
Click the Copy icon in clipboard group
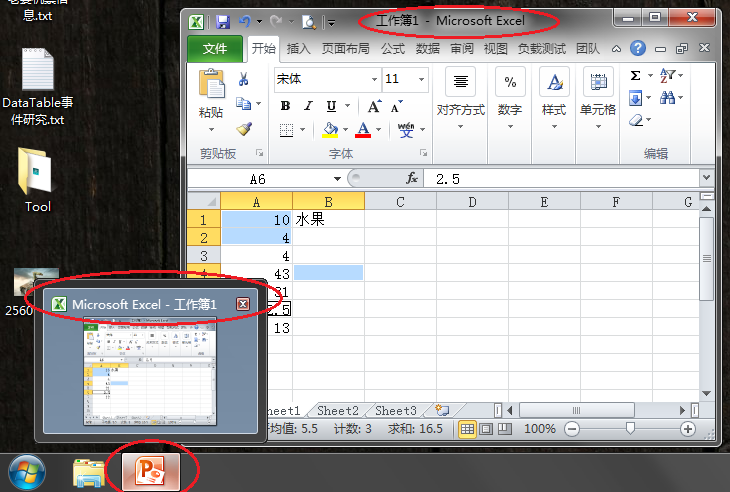tap(243, 103)
